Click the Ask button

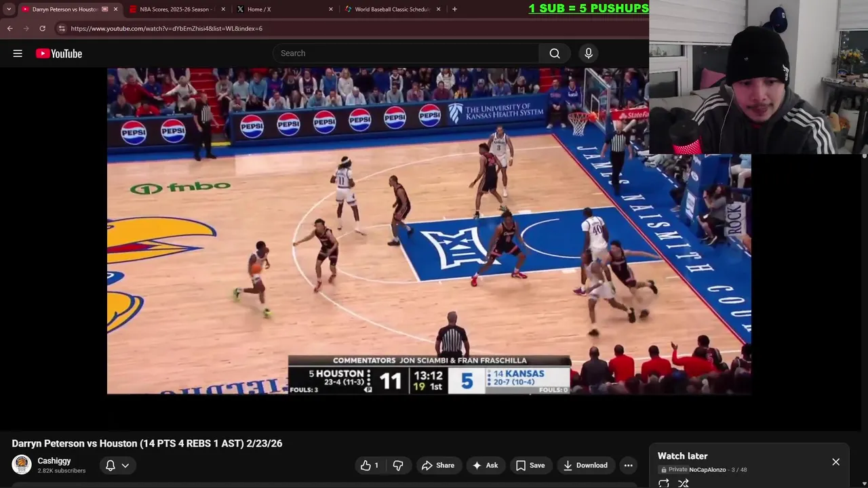tap(485, 466)
